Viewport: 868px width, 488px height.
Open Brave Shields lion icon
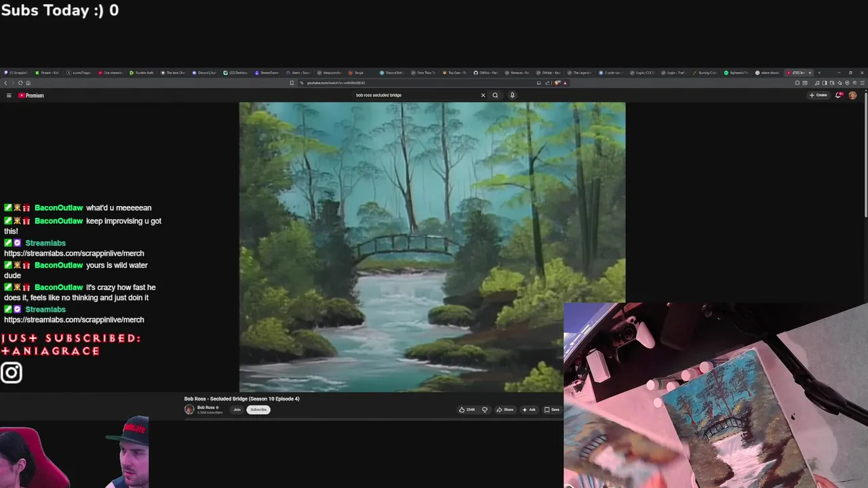tap(557, 83)
